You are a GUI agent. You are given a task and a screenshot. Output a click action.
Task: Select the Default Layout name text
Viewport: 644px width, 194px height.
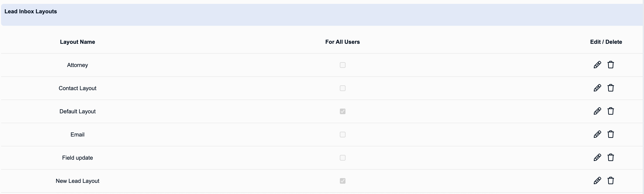[x=77, y=111]
